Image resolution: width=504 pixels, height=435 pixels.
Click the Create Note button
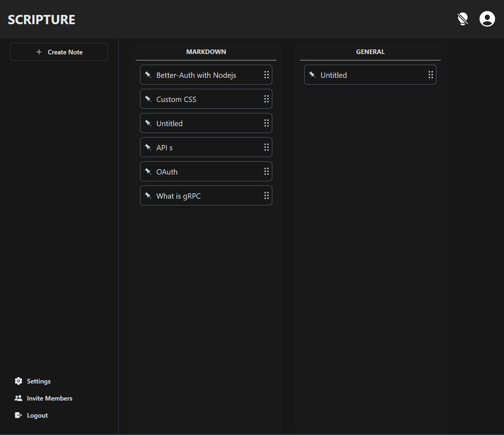[59, 52]
